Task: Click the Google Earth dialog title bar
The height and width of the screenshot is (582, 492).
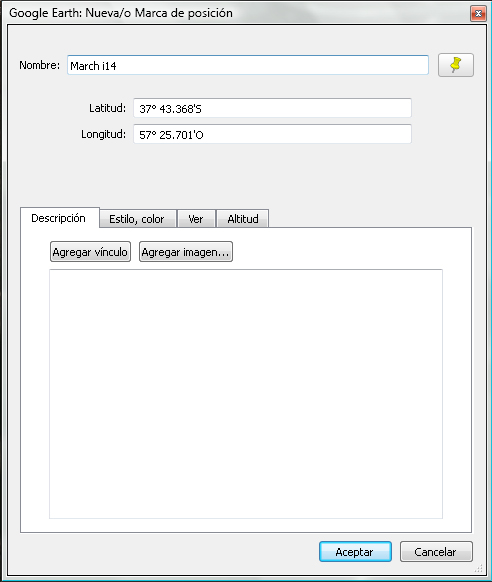Action: [x=237, y=13]
